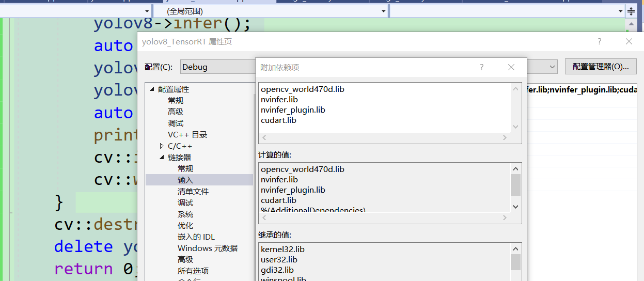
Task: Click scroll-up arrow of 继承的值 list
Action: [x=515, y=248]
